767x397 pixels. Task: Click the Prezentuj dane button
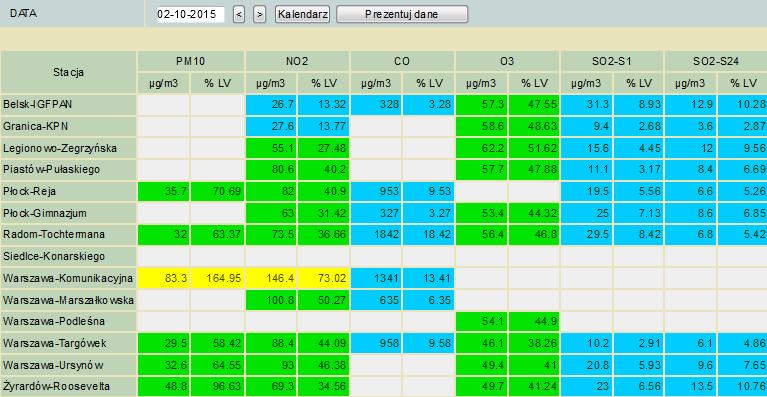click(x=402, y=14)
